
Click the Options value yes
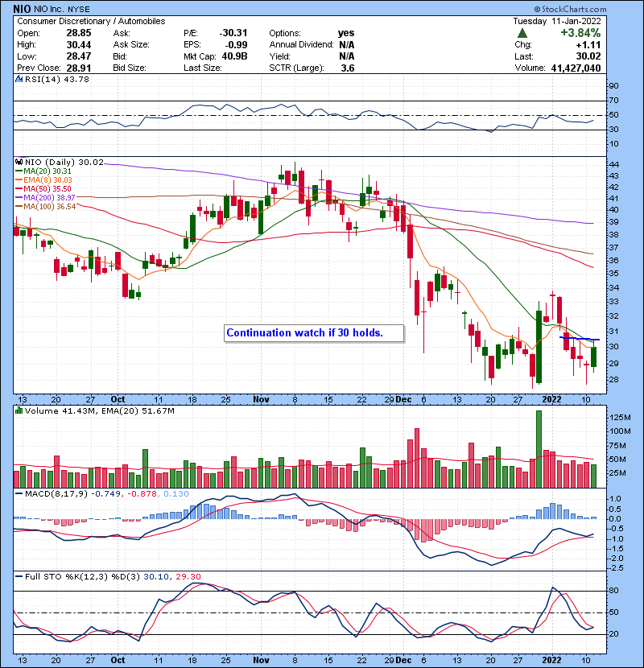point(346,33)
